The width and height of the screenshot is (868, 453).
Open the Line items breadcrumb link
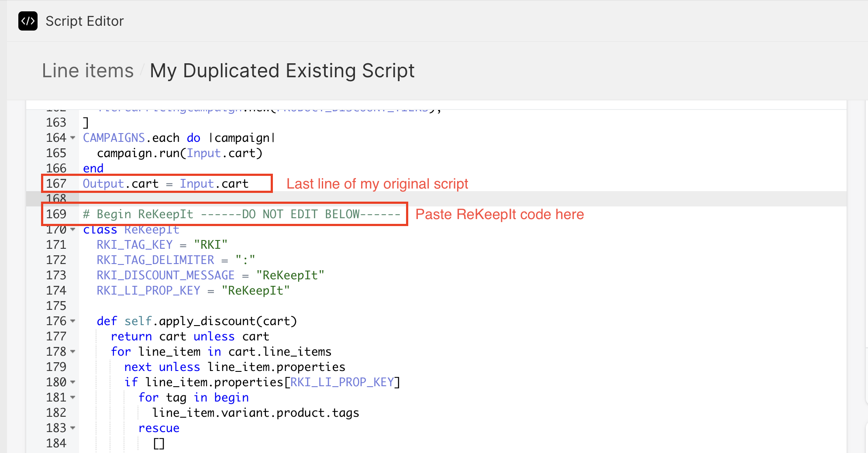pyautogui.click(x=88, y=71)
